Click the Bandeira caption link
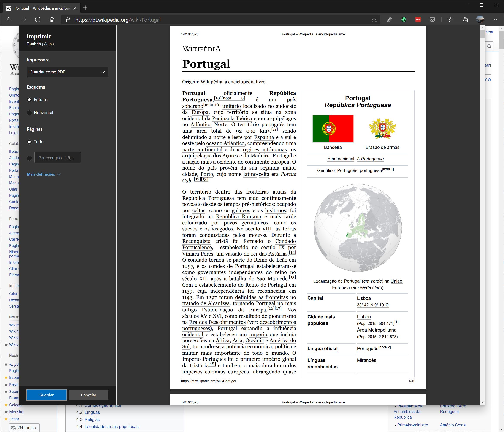This screenshot has height=432, width=504. pyautogui.click(x=333, y=147)
